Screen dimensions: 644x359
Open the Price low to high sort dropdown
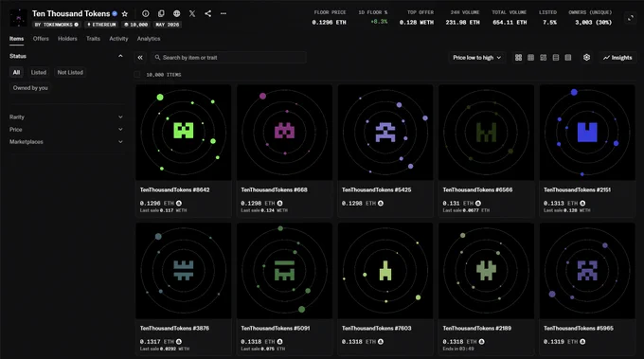[x=476, y=58]
